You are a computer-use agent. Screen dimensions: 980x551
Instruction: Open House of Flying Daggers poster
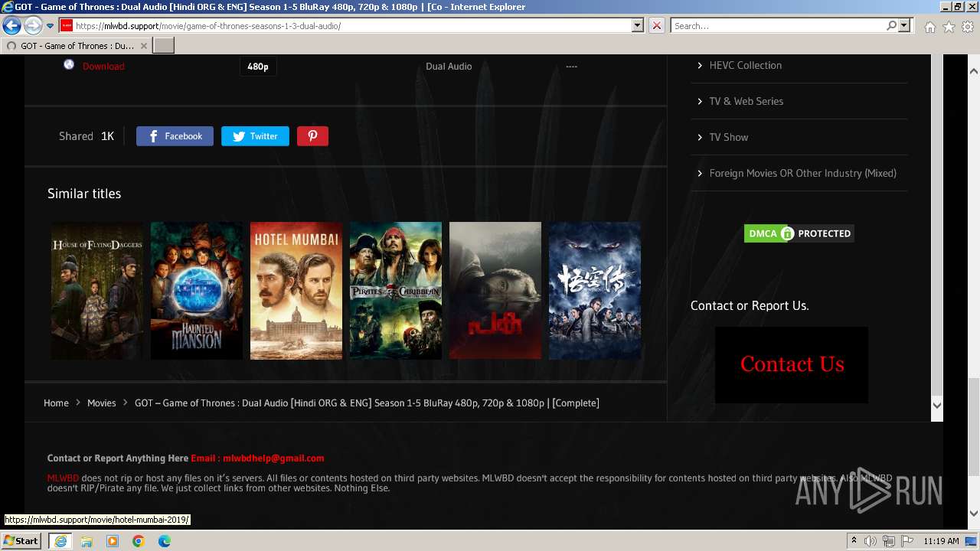click(x=97, y=291)
